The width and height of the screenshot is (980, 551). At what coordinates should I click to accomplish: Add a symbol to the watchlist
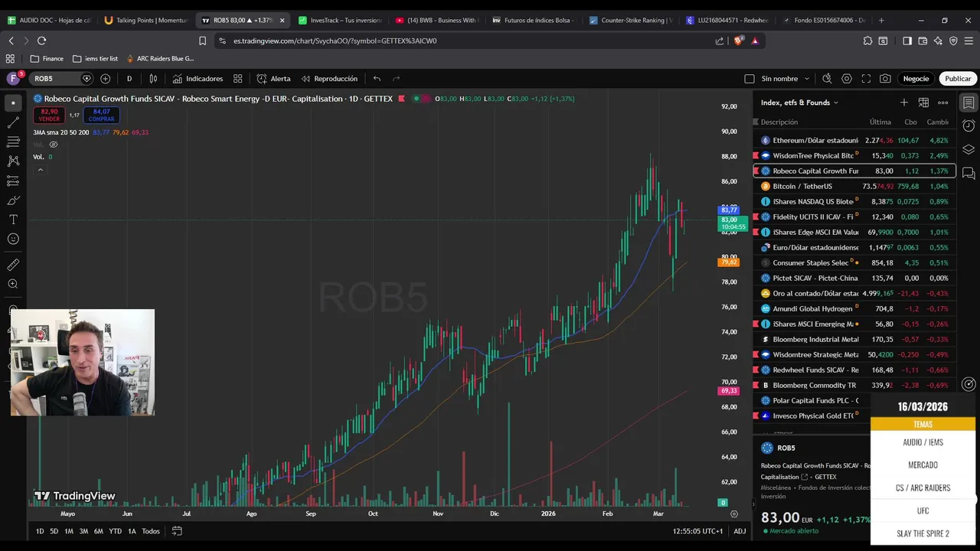(903, 103)
